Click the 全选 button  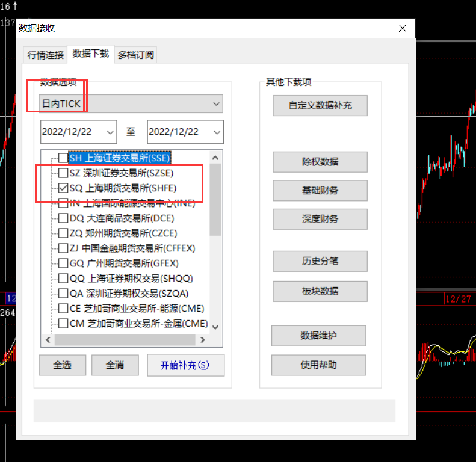point(63,365)
